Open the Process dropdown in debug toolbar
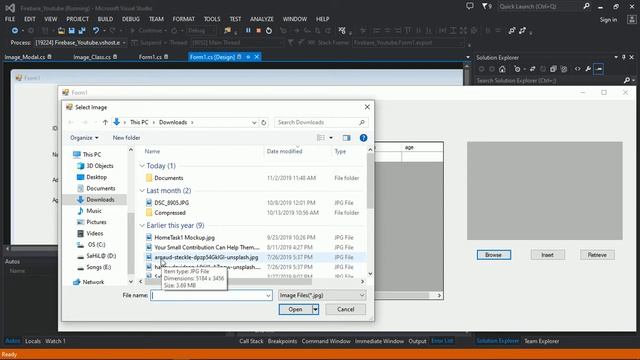This screenshot has height=360, width=640. [124, 43]
